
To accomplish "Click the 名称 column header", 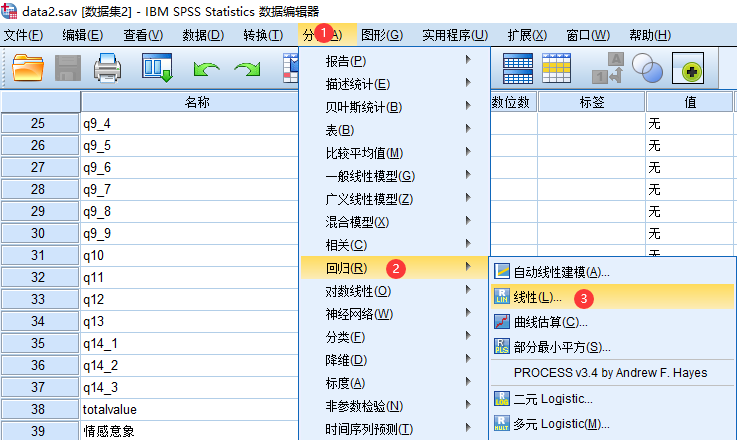I will click(190, 102).
